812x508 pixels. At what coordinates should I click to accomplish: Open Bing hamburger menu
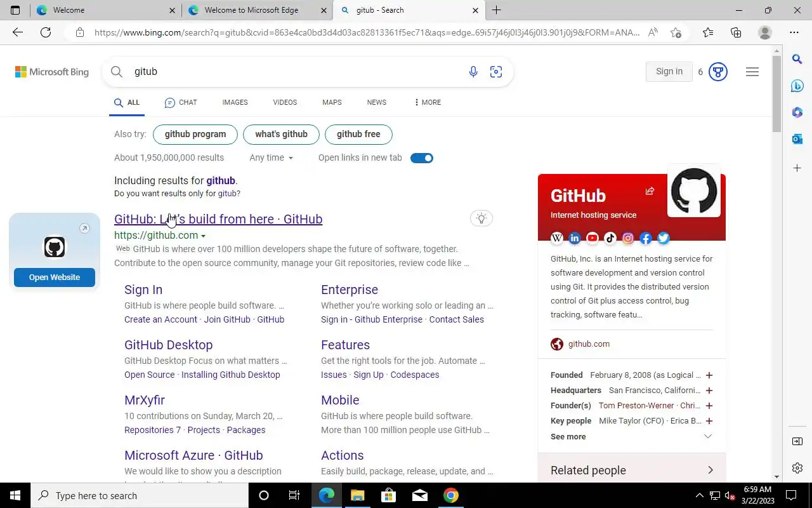click(752, 72)
